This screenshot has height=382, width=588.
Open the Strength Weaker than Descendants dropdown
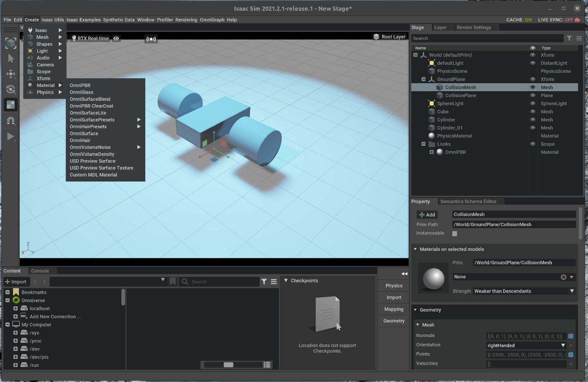pyautogui.click(x=524, y=291)
